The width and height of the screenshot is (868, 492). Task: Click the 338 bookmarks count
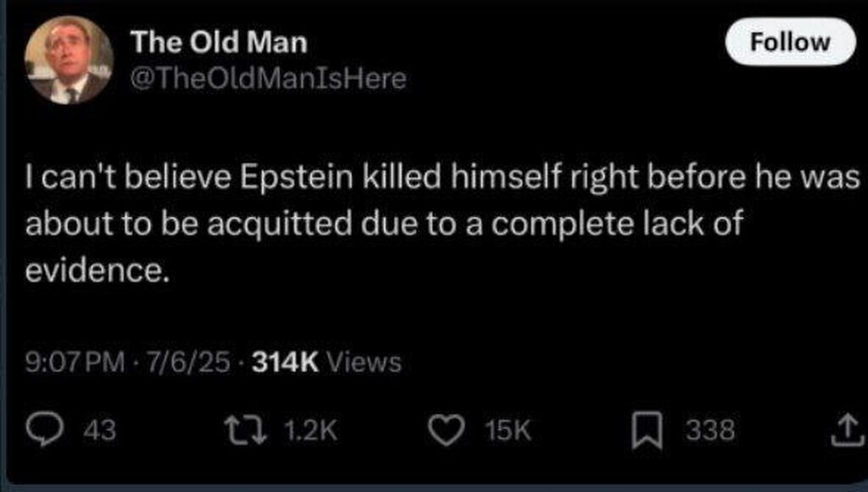[x=710, y=431]
